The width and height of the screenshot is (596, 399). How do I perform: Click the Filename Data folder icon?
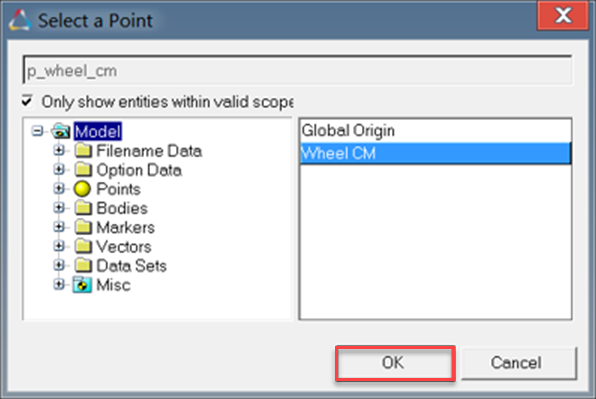(83, 150)
